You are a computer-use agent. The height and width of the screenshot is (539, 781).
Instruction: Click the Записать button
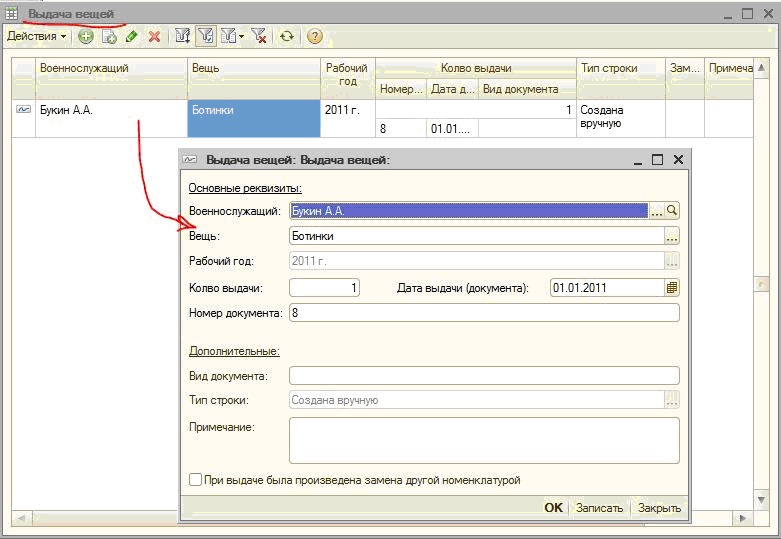(x=599, y=508)
